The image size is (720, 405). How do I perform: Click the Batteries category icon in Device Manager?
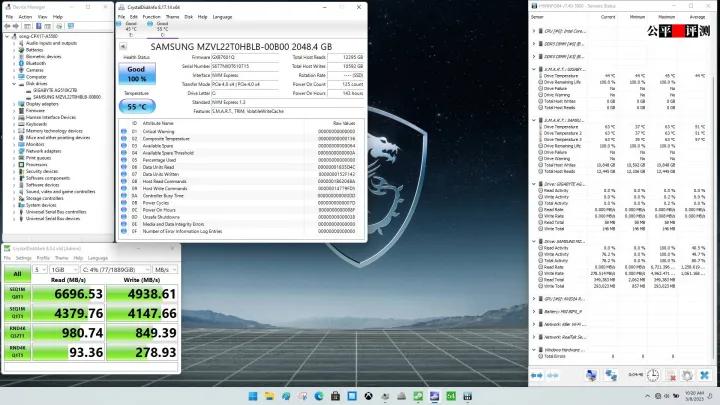pyautogui.click(x=21, y=50)
